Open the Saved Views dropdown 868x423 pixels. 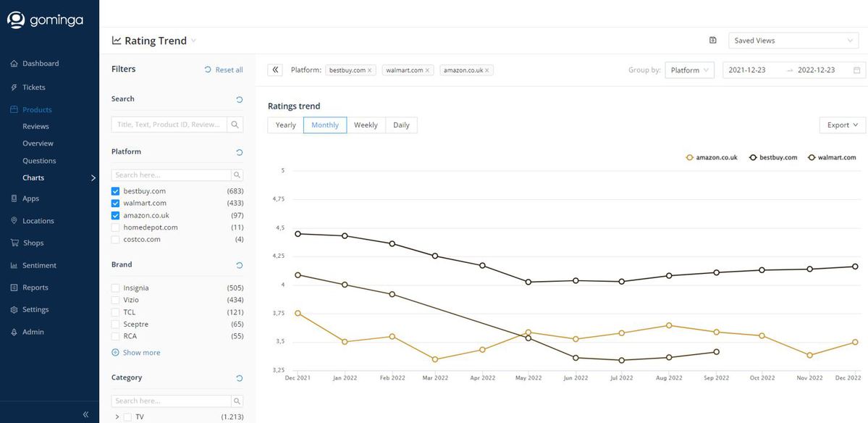point(793,41)
